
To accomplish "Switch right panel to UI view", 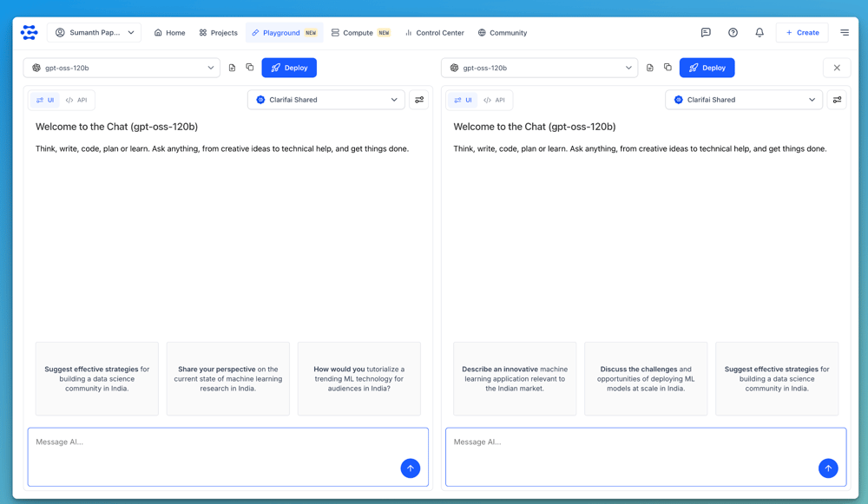I will click(462, 100).
